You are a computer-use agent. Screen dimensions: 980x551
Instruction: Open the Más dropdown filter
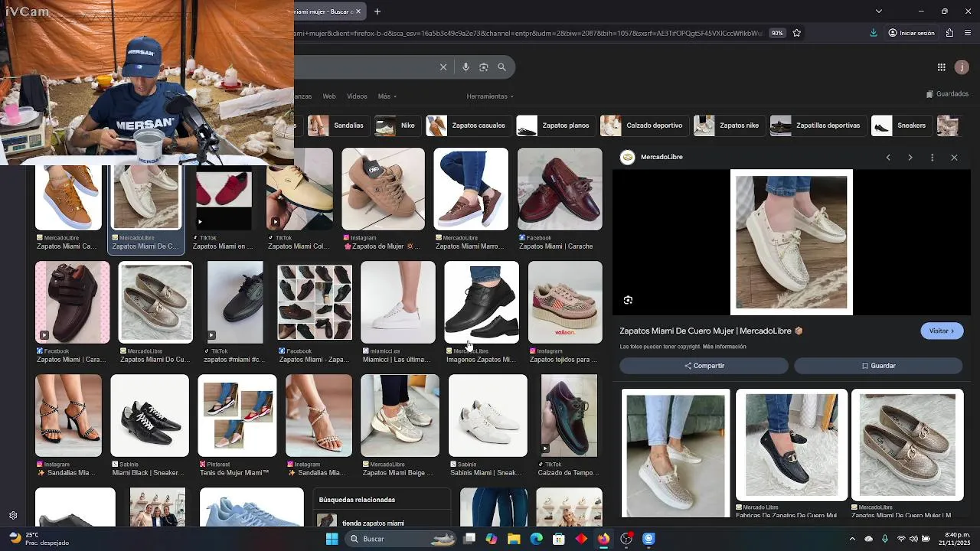[x=387, y=96]
